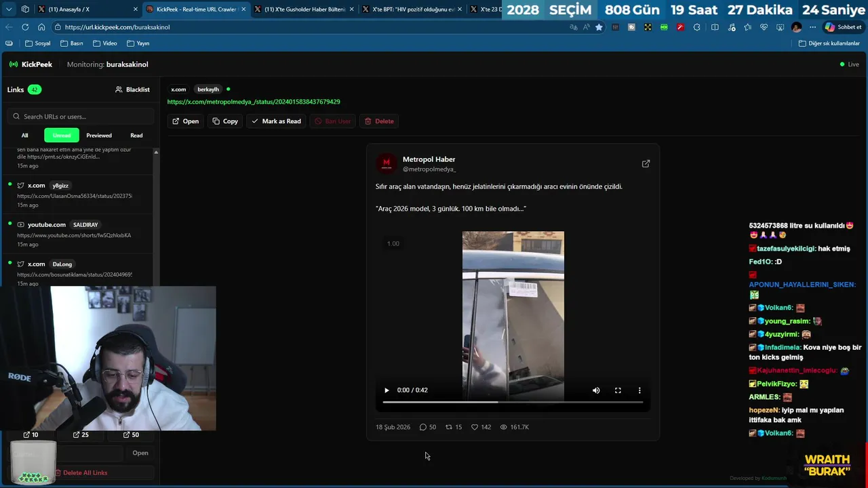868x488 pixels.
Task: Open the Basın bookmarks folder
Action: pos(72,43)
